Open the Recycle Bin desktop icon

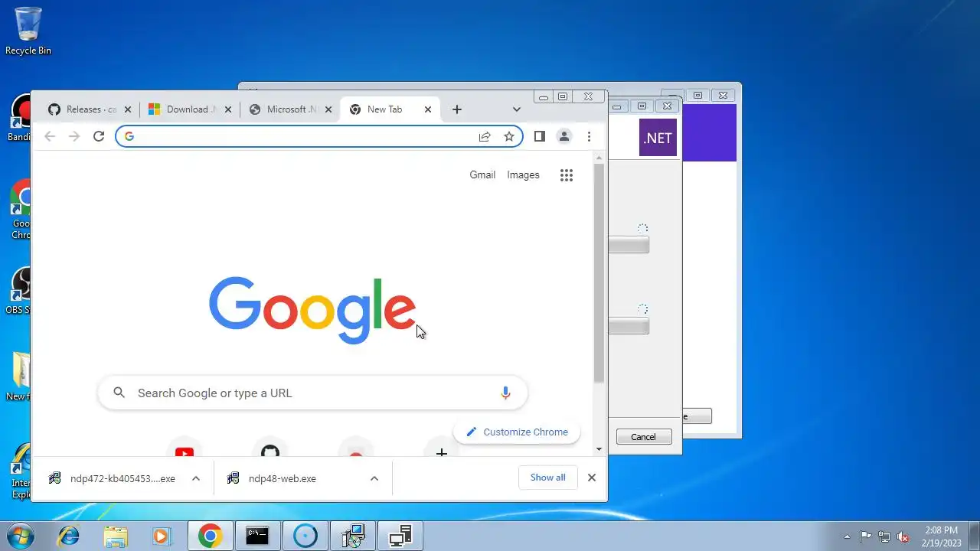[28, 31]
